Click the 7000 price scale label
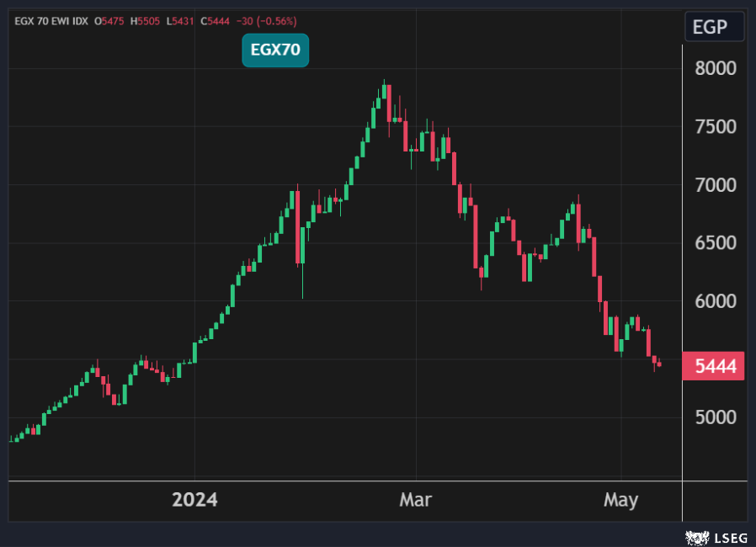Image resolution: width=756 pixels, height=547 pixels. [715, 184]
